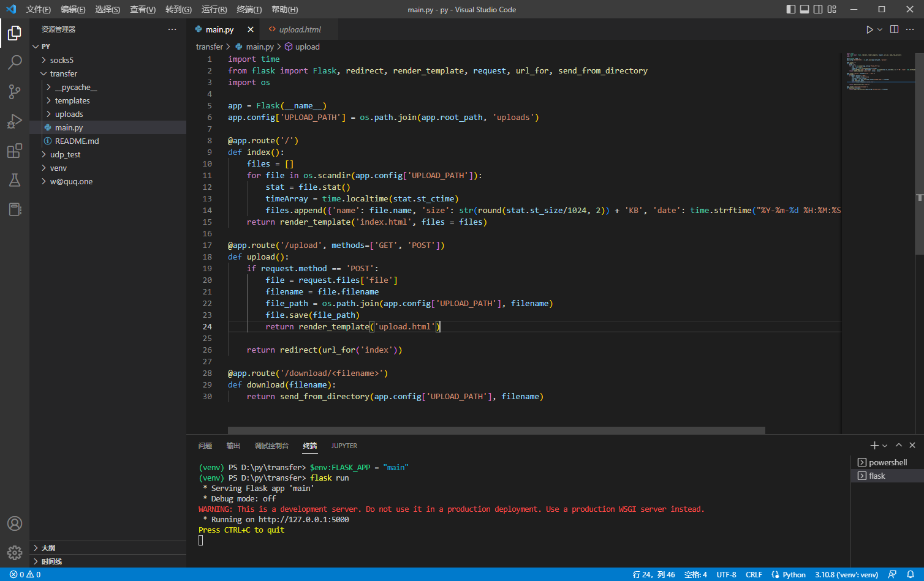Select interpreter 3.10.8 ('venv': venv)

[x=846, y=574]
